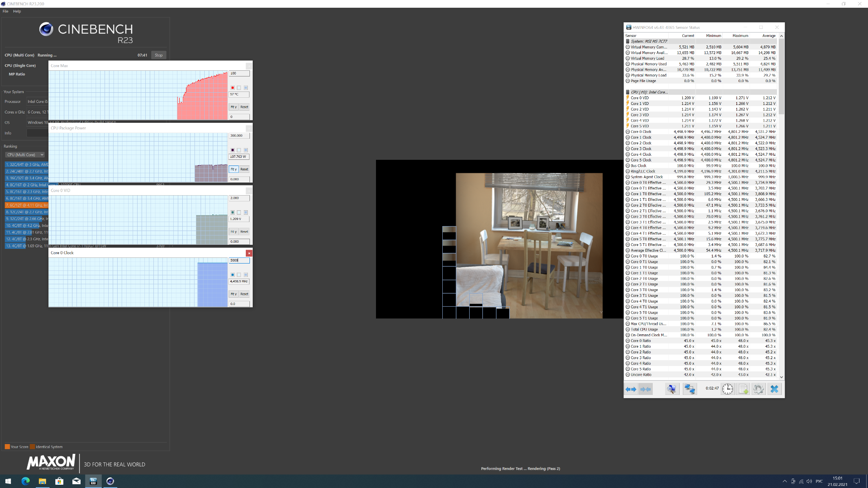Toggle the Fit y button in Core 0 VID graph
Image resolution: width=868 pixels, height=488 pixels.
point(234,231)
